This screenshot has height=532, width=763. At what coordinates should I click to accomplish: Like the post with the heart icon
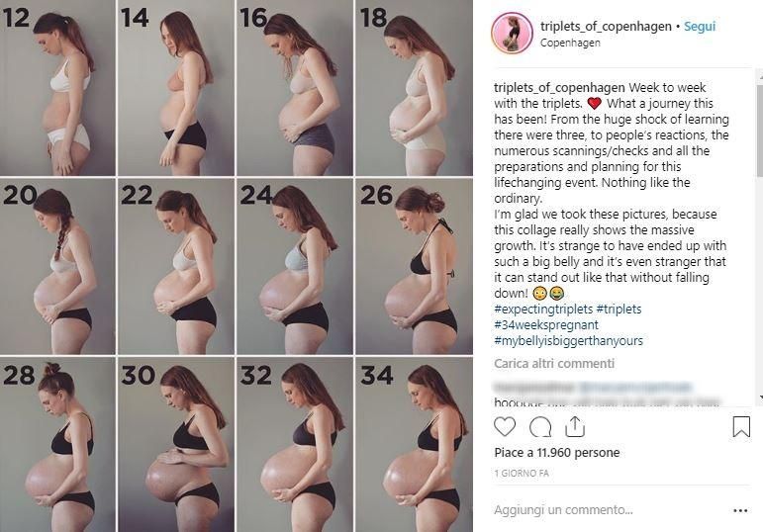click(x=505, y=427)
